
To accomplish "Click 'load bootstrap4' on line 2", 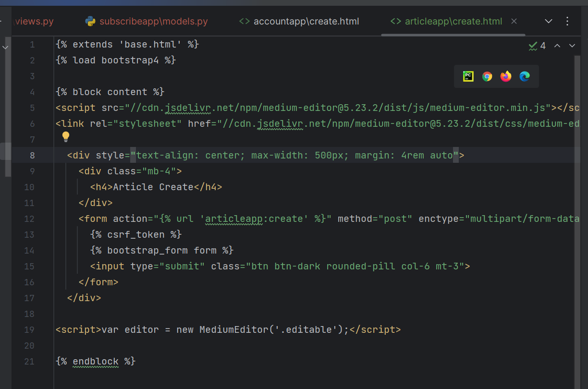I will pos(116,60).
